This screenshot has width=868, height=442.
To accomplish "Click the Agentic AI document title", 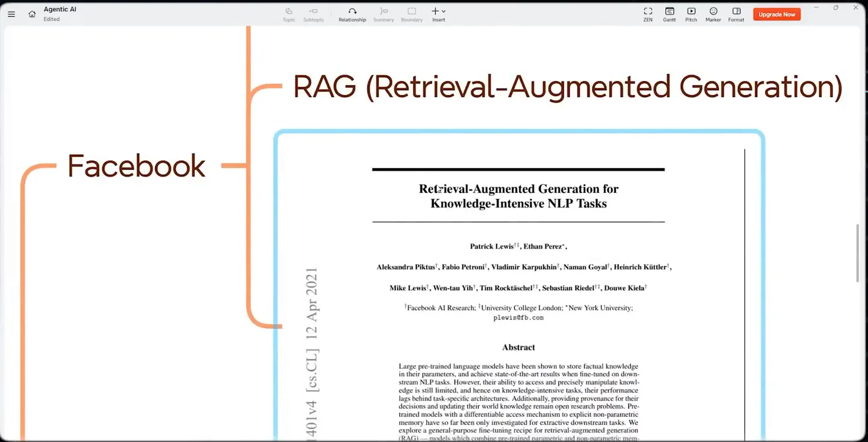I will coord(60,9).
